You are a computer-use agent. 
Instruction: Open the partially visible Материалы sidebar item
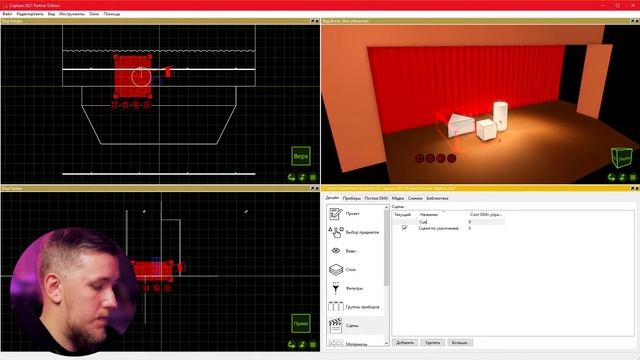pos(356,344)
